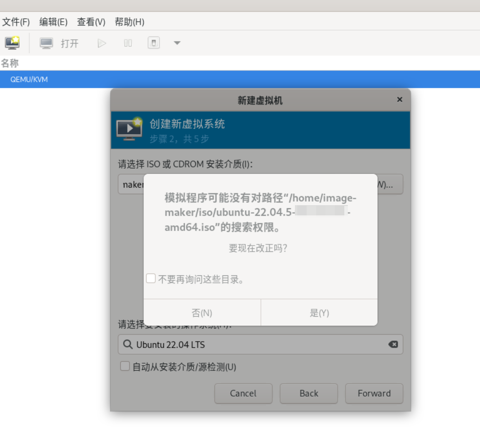Open the 文件(F) menu
Screen dimensions: 480x448
pyautogui.click(x=16, y=22)
